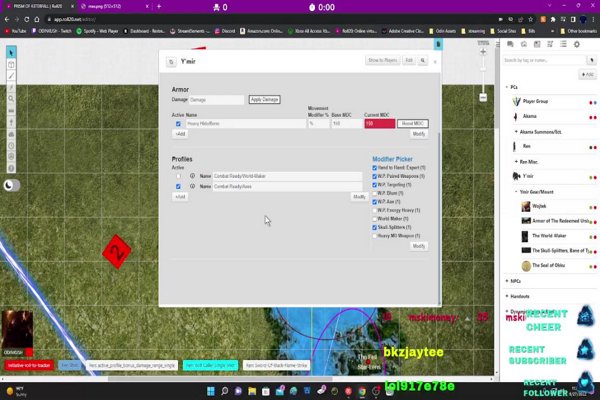Open the page toolbar blue tab icon

pos(438,44)
